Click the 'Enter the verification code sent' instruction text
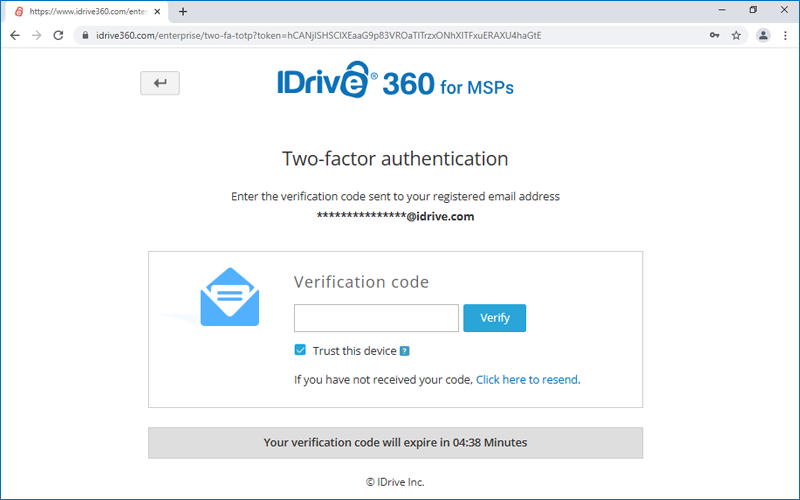Screen dimensions: 800x500 [395, 196]
